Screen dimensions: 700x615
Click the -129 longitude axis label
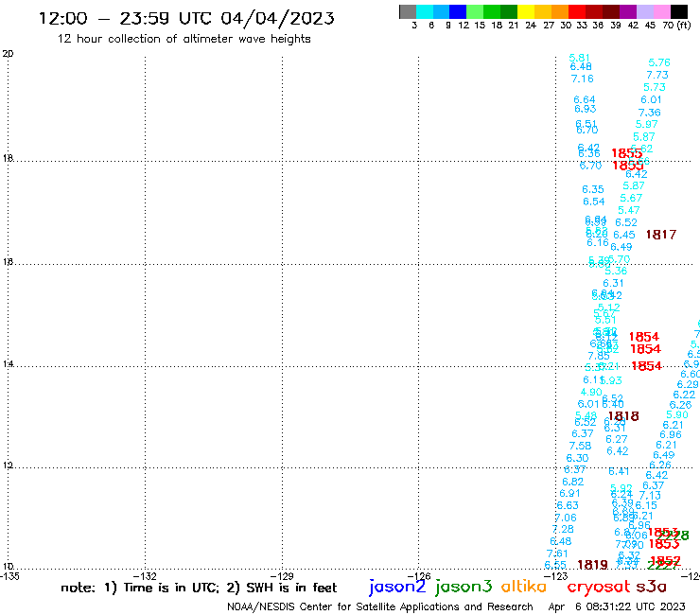pyautogui.click(x=282, y=576)
